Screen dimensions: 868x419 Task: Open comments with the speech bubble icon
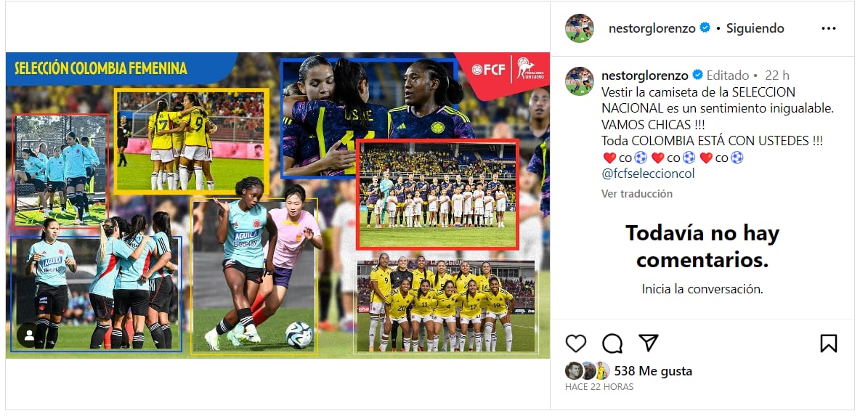(612, 343)
